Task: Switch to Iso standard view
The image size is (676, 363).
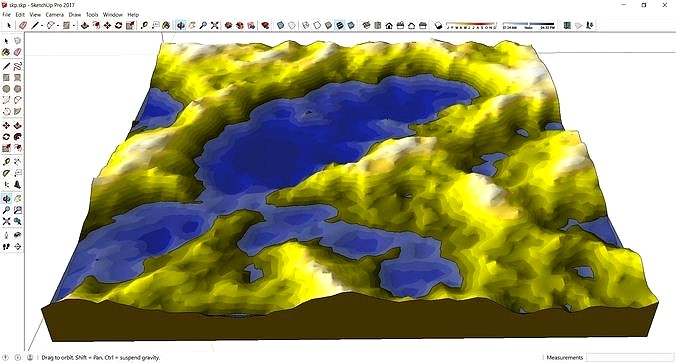Action: (x=366, y=25)
